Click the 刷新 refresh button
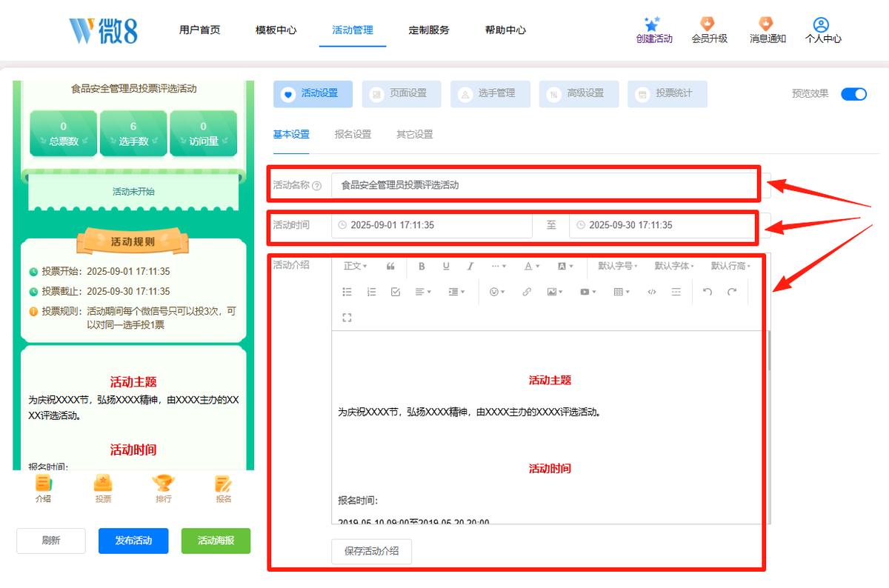The height and width of the screenshot is (588, 889). pos(51,541)
